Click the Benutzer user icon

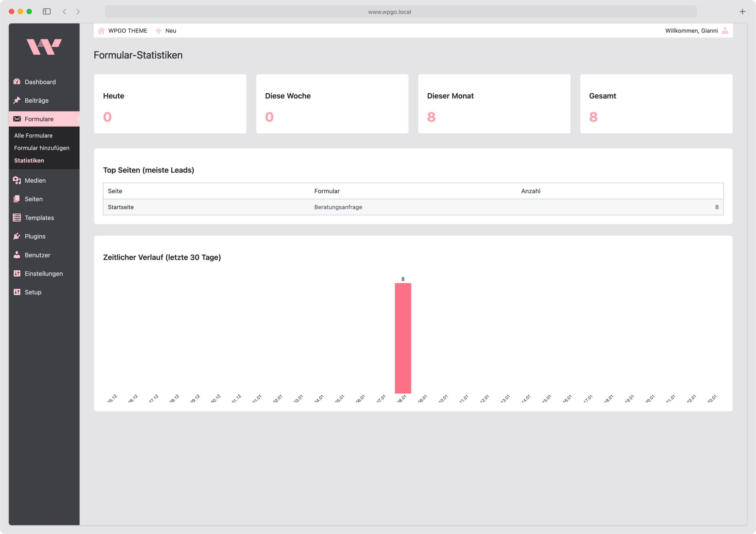[x=17, y=255]
